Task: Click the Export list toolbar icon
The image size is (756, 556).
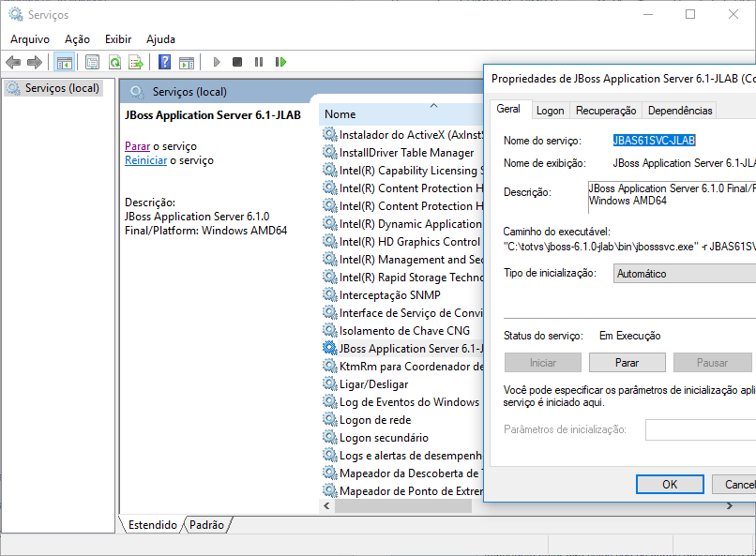Action: click(136, 62)
